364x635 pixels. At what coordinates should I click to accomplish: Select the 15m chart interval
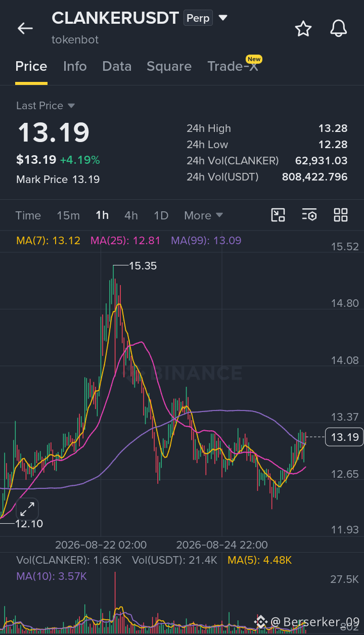pyautogui.click(x=68, y=215)
